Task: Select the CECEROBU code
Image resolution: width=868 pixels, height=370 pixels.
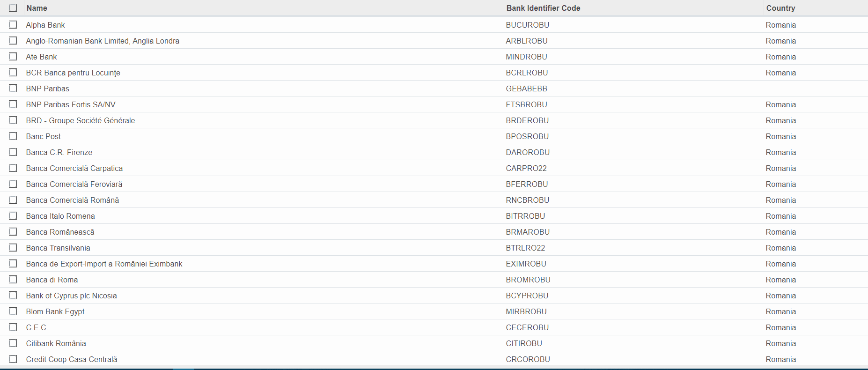Action: (x=528, y=327)
